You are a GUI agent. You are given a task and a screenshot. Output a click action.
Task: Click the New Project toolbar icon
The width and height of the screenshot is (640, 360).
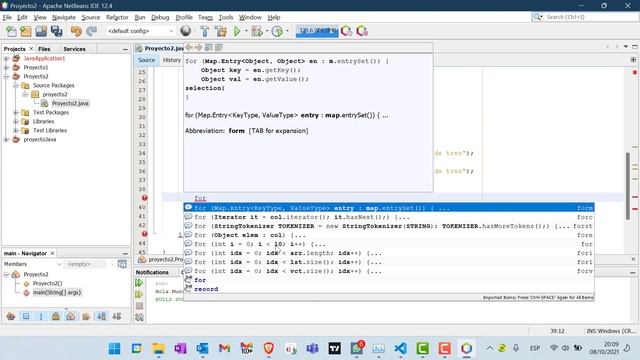[x=26, y=31]
